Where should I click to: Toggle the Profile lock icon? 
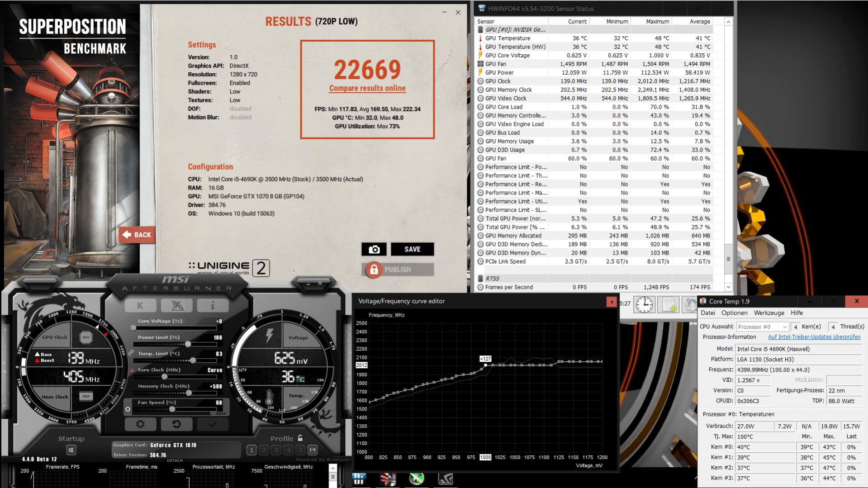coord(300,438)
